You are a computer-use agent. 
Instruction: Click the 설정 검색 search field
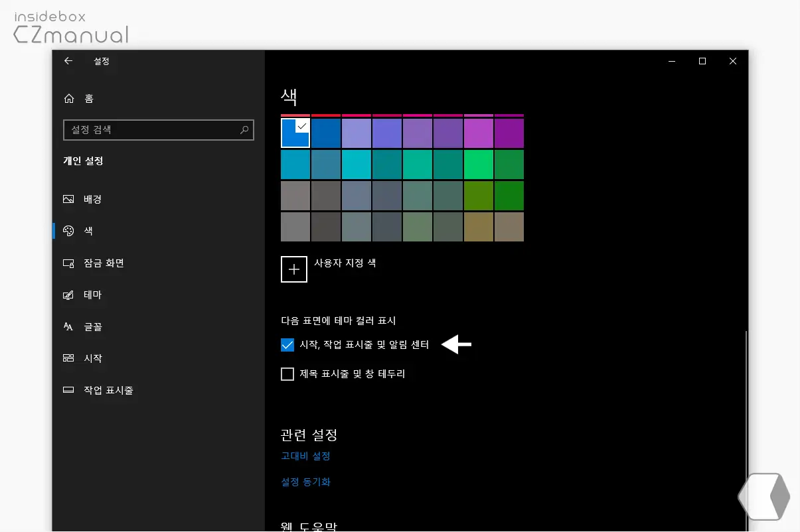(x=159, y=130)
